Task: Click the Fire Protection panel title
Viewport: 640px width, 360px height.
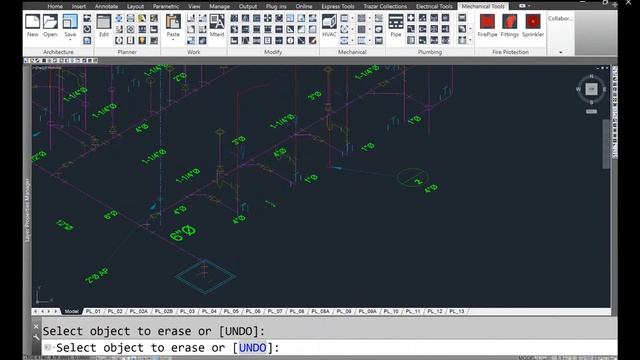Action: [x=510, y=52]
